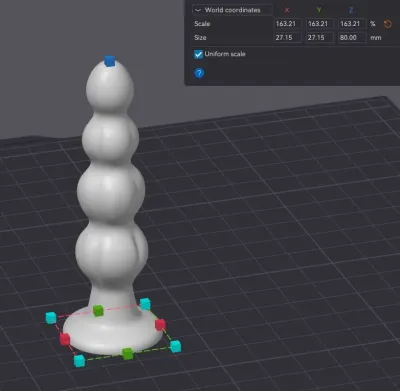This screenshot has height=391, width=400.
Task: Click the orange reset scale icon
Action: pos(387,24)
